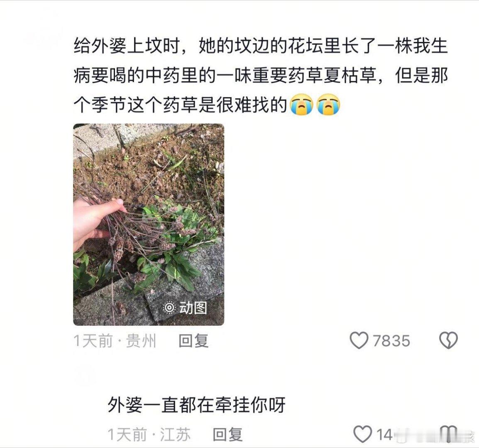
Task: Tap the '动图' label on the photo
Action: 193,307
